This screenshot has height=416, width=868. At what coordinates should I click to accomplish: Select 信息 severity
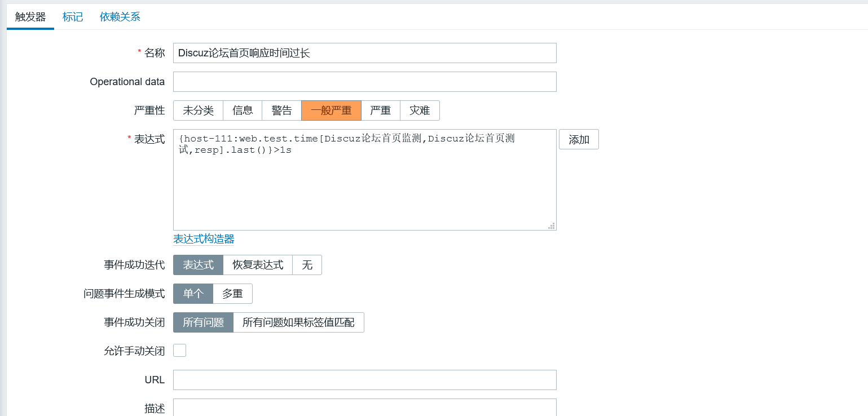[243, 110]
